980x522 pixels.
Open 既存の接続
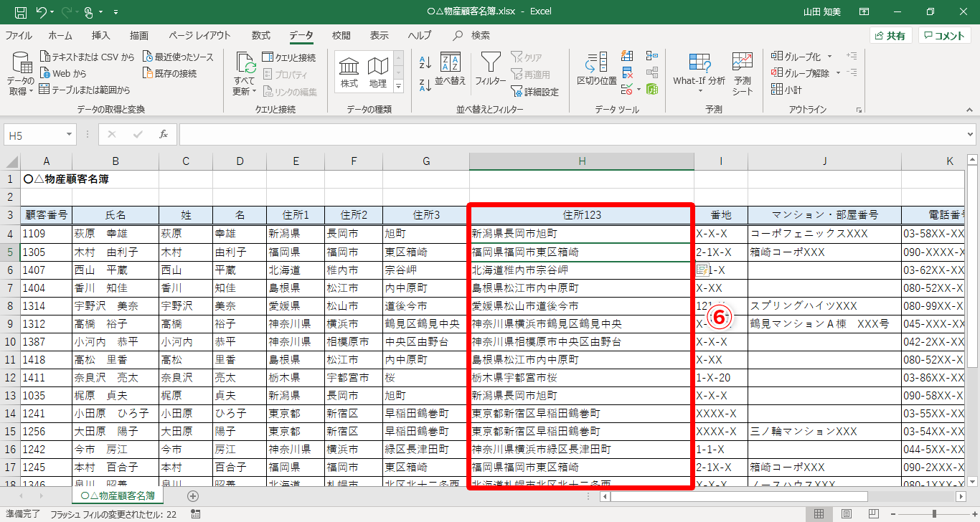pyautogui.click(x=170, y=73)
